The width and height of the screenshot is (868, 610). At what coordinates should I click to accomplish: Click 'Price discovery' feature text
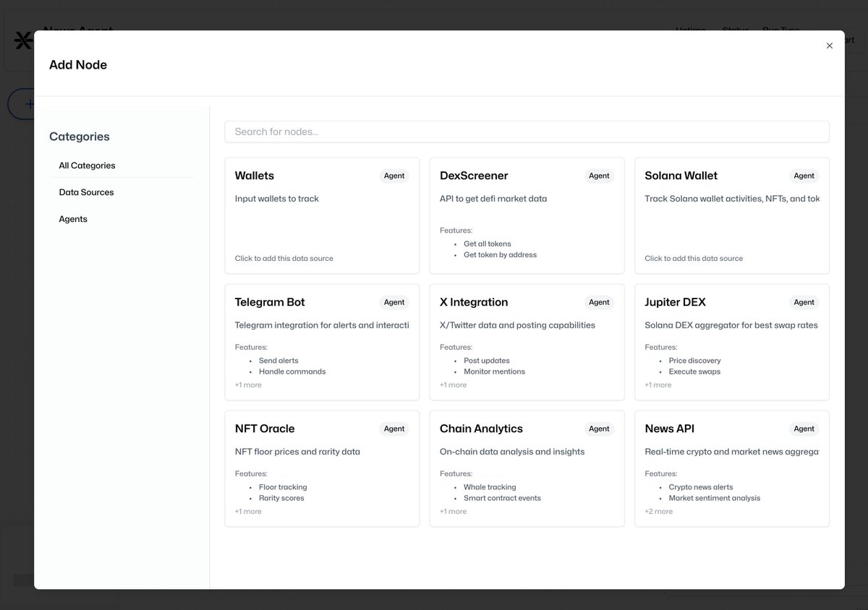point(695,361)
